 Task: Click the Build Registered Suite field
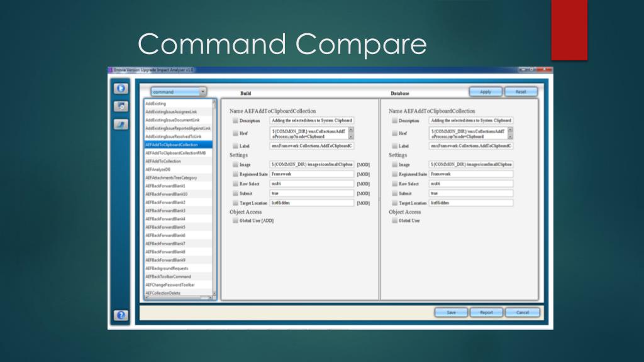pos(312,174)
